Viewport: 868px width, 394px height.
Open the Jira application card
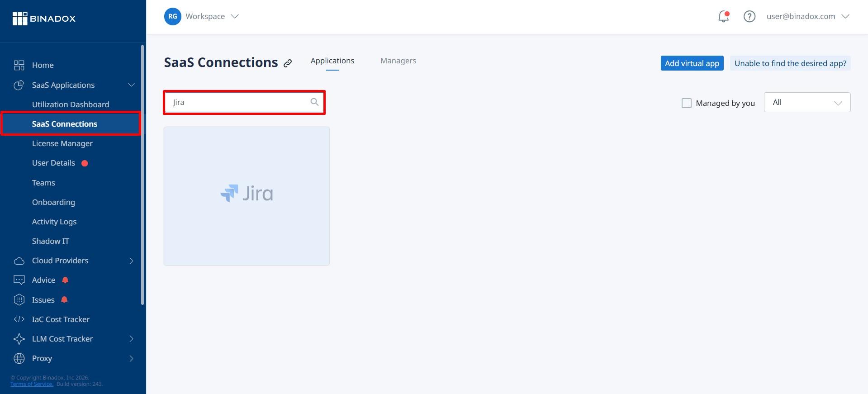pyautogui.click(x=247, y=196)
